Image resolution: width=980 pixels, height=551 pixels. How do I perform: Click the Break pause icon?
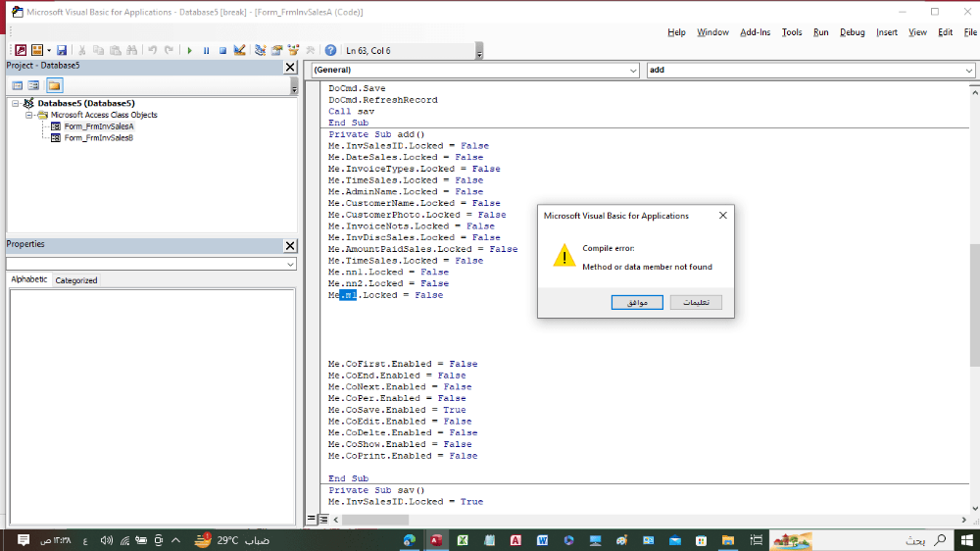point(206,50)
